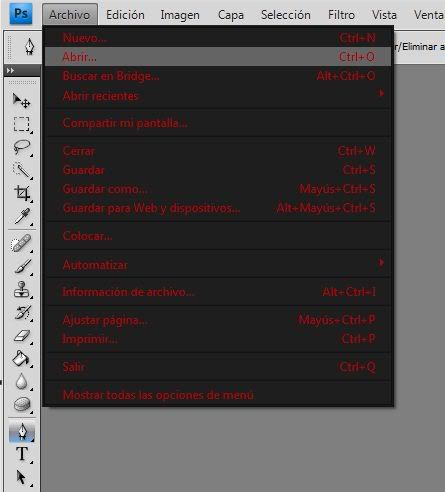
Task: Click the Photoshop Ps logo icon
Action: (21, 13)
